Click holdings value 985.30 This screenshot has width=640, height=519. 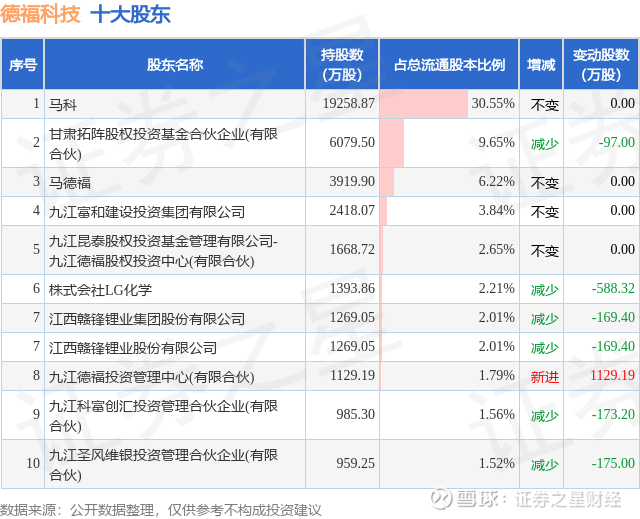pos(355,415)
